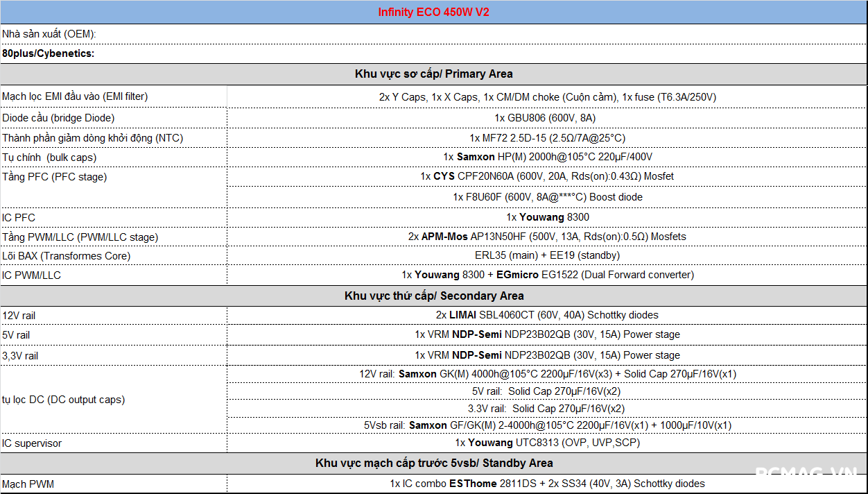Select the ESThome 2811DS IC combo cell
The height and width of the screenshot is (494, 868).
[x=547, y=484]
